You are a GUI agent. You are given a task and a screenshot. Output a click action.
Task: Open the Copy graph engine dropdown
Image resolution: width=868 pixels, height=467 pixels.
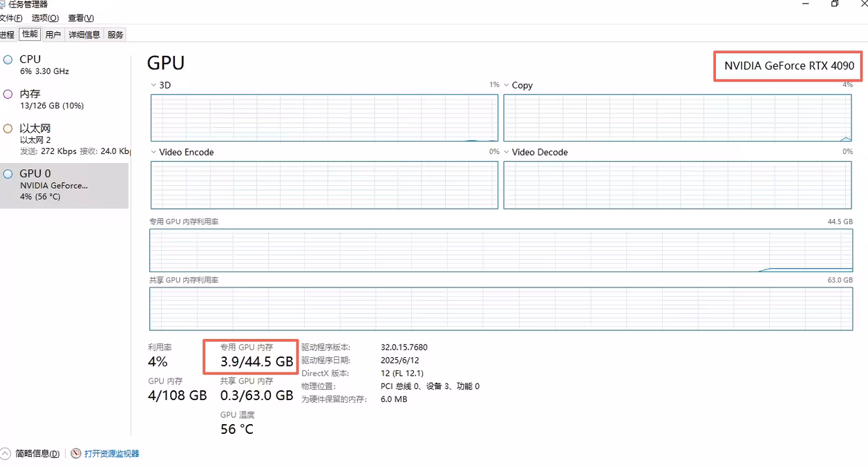click(x=507, y=85)
